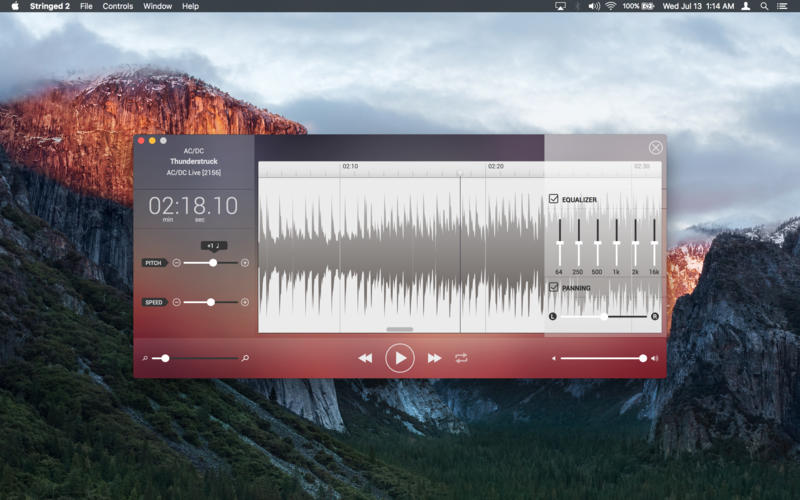Click the 02:10 timeline marker
Image resolution: width=800 pixels, height=500 pixels.
coord(350,166)
